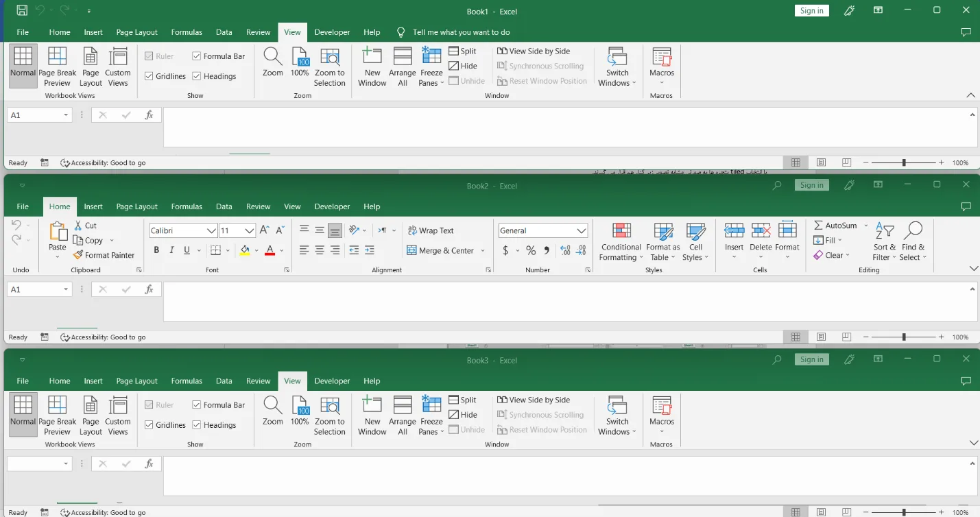The width and height of the screenshot is (980, 517).
Task: Apply yellow Fill Color in Book2 Font group
Action: pos(245,250)
